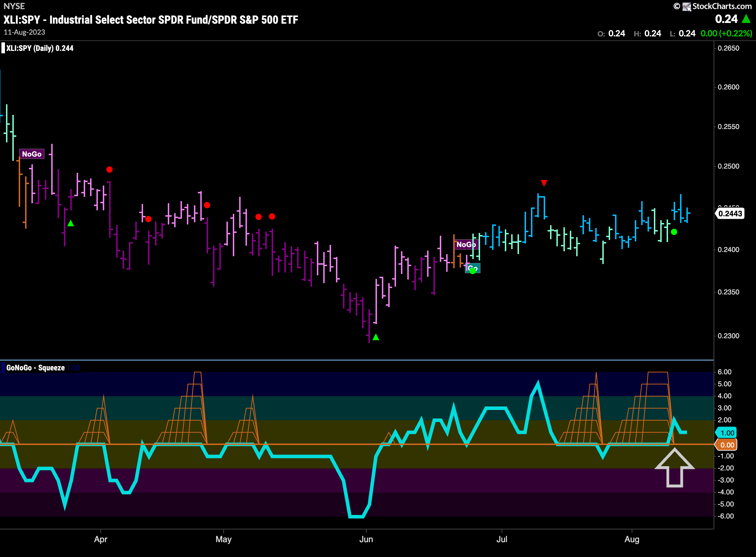Click the date 11-Aug-2023
Image resolution: width=756 pixels, height=557 pixels.
coord(24,32)
